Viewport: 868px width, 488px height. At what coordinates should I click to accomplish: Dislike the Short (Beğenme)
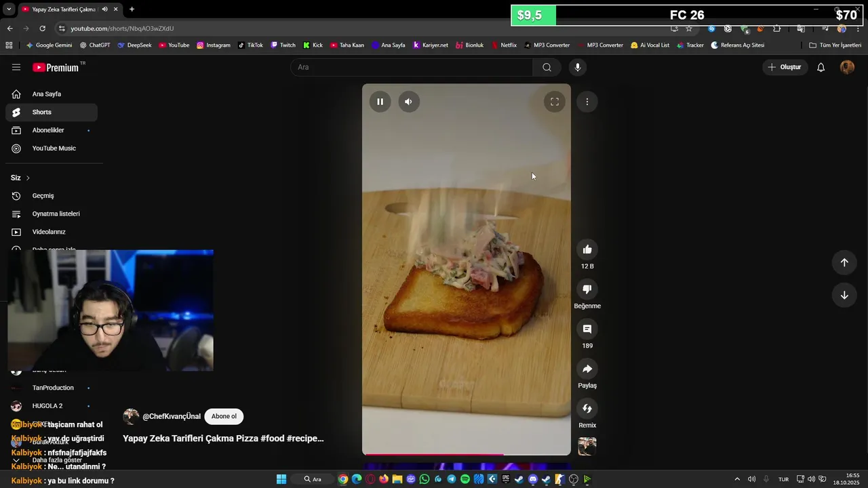coord(587,289)
